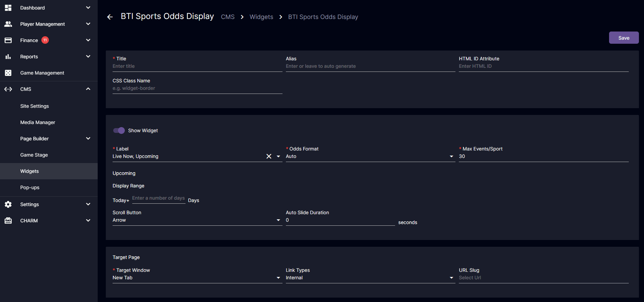The width and height of the screenshot is (644, 302).
Task: Click the Player Management people icon
Action: pos(8,24)
